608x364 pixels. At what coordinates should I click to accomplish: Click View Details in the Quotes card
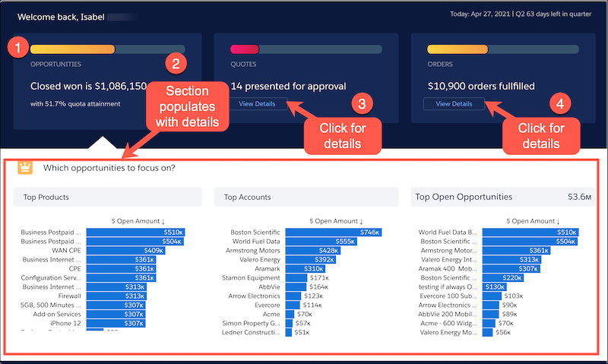coord(257,104)
